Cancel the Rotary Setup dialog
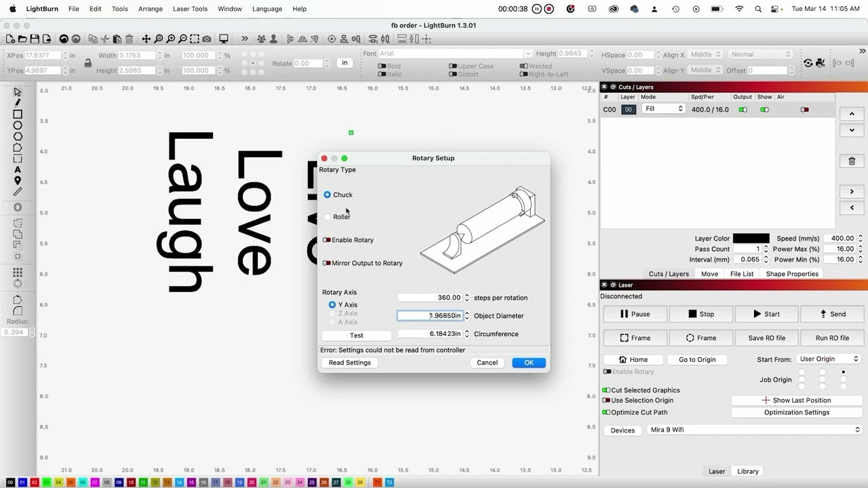868x488 pixels. 487,363
